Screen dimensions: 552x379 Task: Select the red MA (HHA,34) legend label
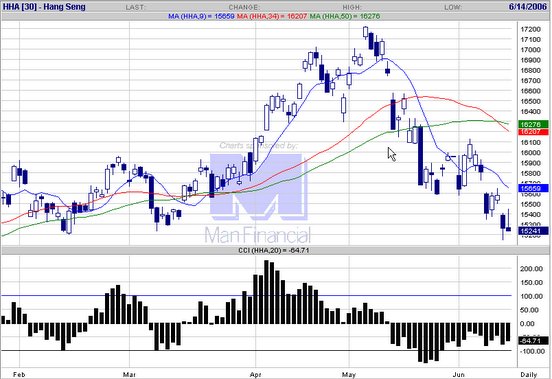click(x=272, y=16)
